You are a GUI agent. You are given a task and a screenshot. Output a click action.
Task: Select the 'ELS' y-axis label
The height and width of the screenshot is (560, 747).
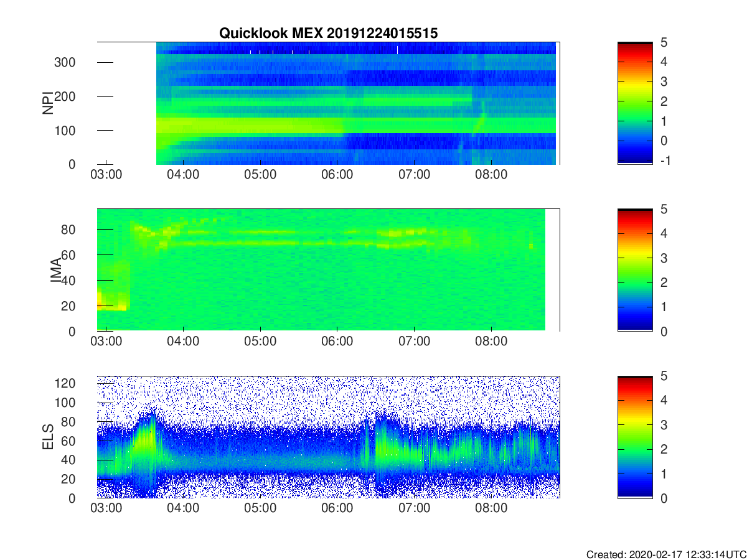click(x=47, y=437)
